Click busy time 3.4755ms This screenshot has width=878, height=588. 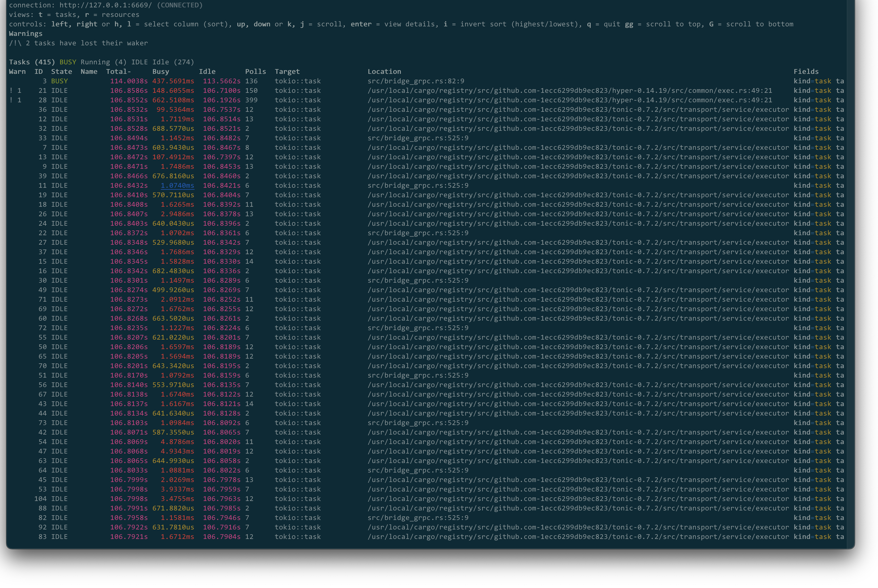coord(177,499)
